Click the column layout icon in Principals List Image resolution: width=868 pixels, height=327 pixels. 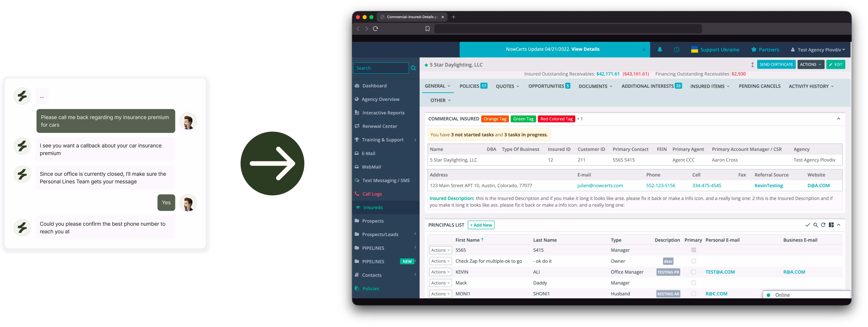click(831, 225)
